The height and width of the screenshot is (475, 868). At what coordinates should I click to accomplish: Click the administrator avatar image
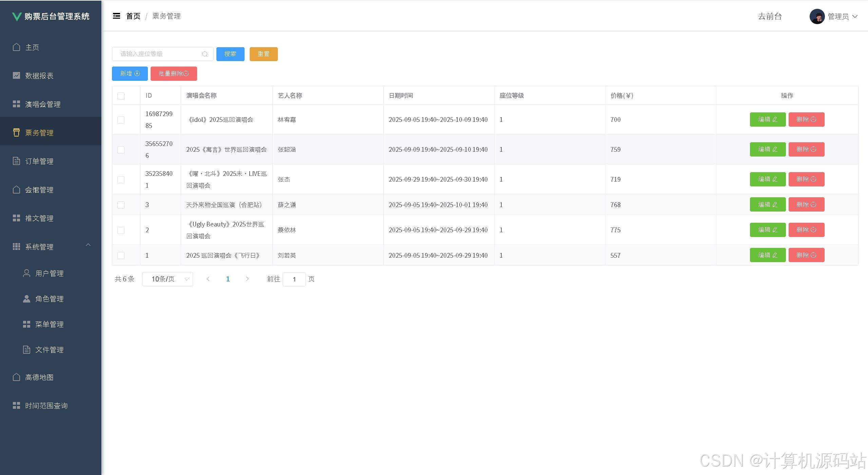[x=817, y=16]
